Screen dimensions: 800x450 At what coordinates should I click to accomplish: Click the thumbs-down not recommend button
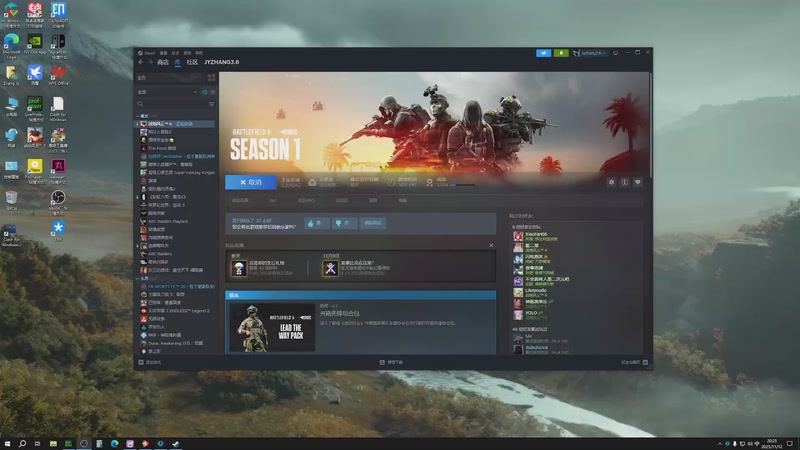tap(344, 223)
